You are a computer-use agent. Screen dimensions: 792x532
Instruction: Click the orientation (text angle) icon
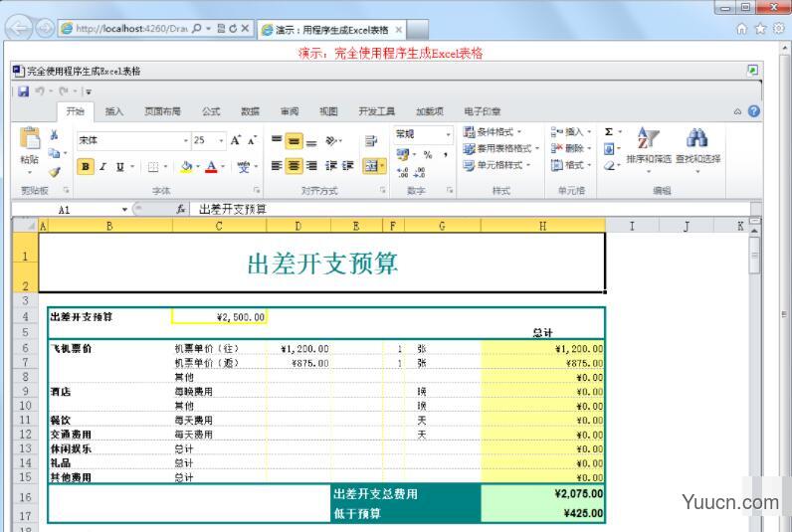click(331, 141)
